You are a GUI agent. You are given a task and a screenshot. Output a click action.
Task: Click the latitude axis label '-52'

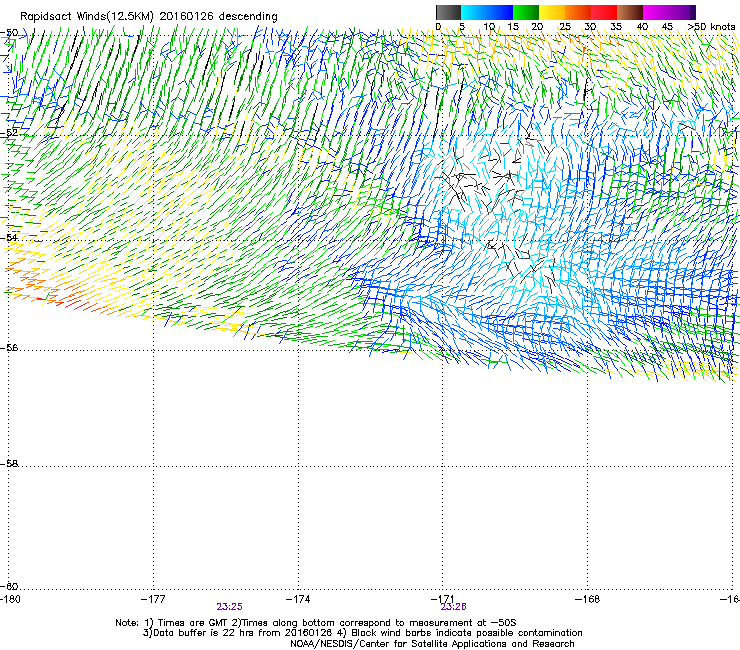tap(9, 133)
